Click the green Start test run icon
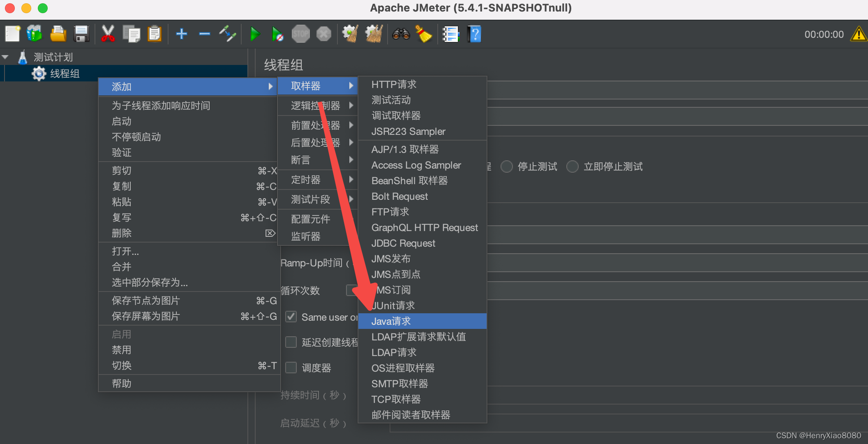The height and width of the screenshot is (444, 868). tap(255, 34)
